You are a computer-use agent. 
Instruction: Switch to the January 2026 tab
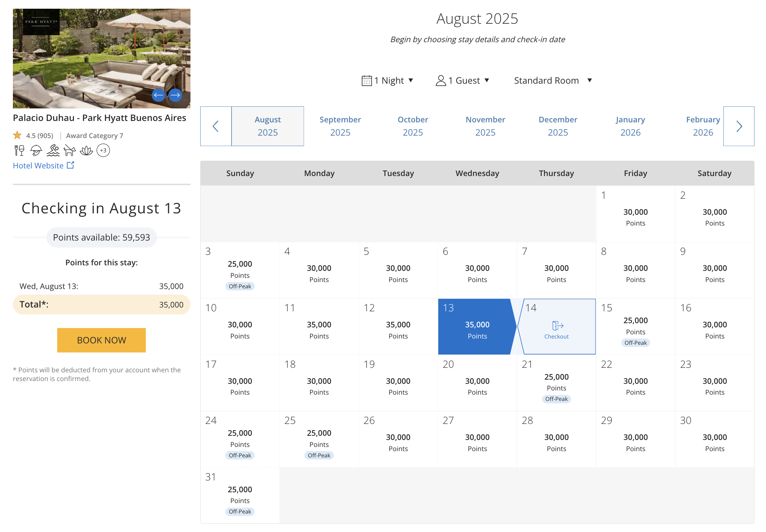tap(630, 126)
